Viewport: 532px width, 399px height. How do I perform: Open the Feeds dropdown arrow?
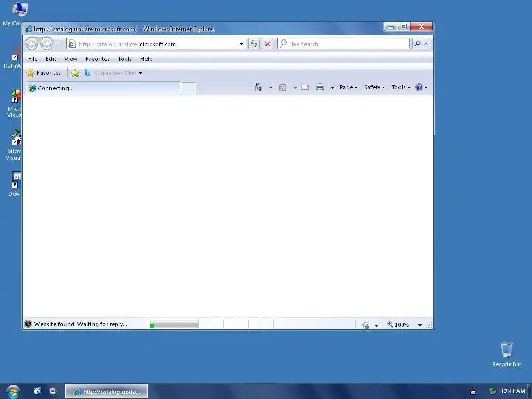pos(295,87)
